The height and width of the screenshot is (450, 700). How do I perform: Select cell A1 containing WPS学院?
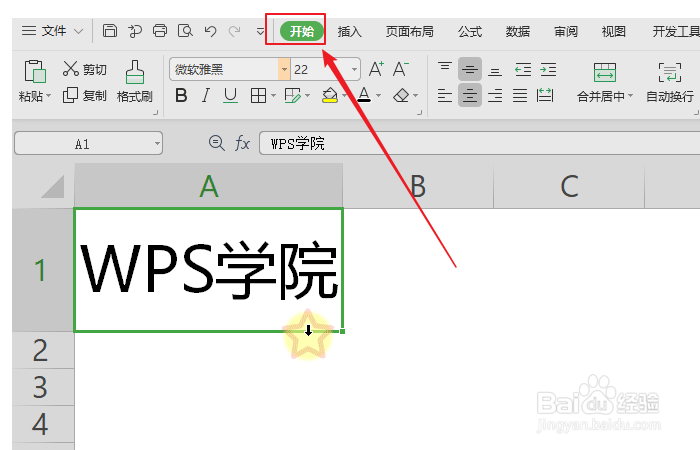tap(208, 270)
